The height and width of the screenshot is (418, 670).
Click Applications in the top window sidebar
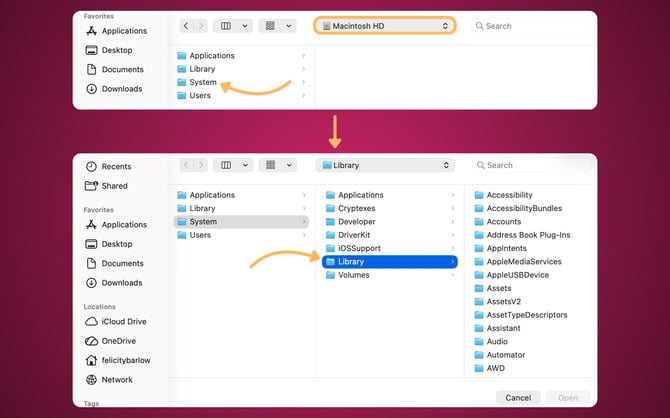click(x=116, y=31)
